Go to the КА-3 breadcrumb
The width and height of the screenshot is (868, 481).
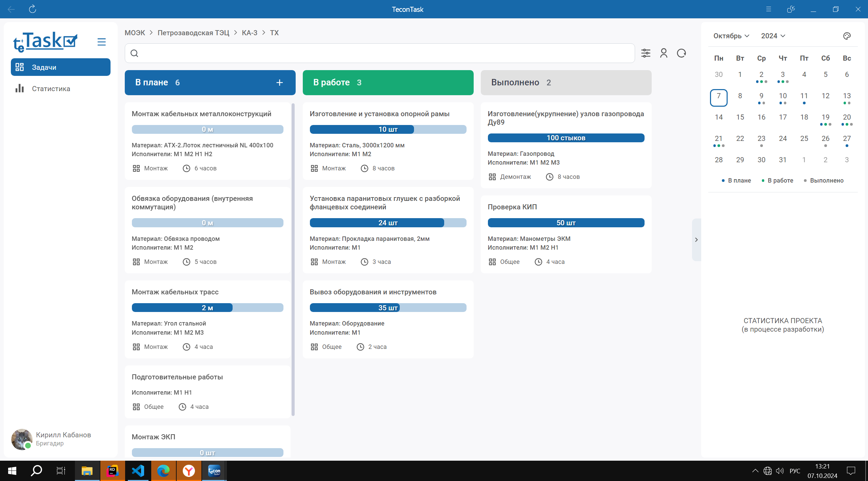tap(249, 33)
